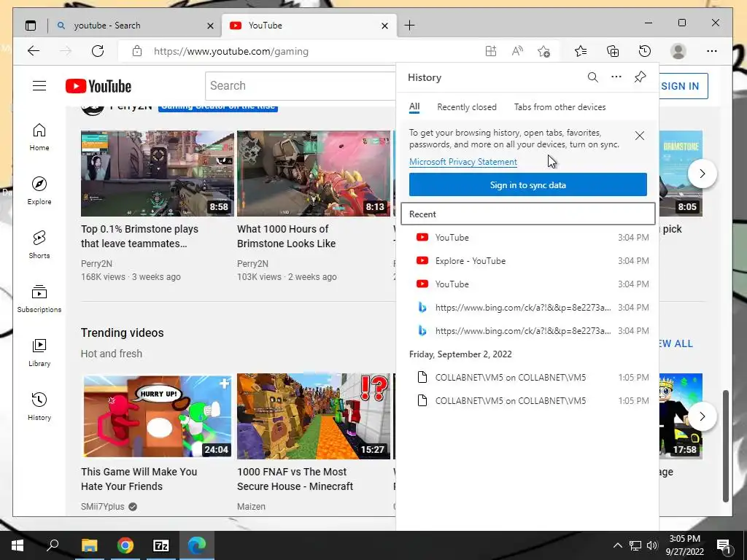Pin the History panel

[640, 77]
